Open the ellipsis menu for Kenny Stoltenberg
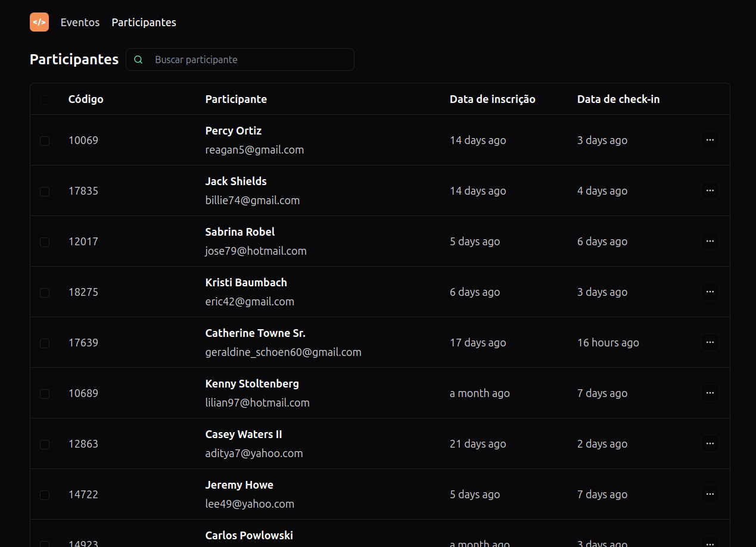Screen dimensions: 756x547 click(x=710, y=393)
